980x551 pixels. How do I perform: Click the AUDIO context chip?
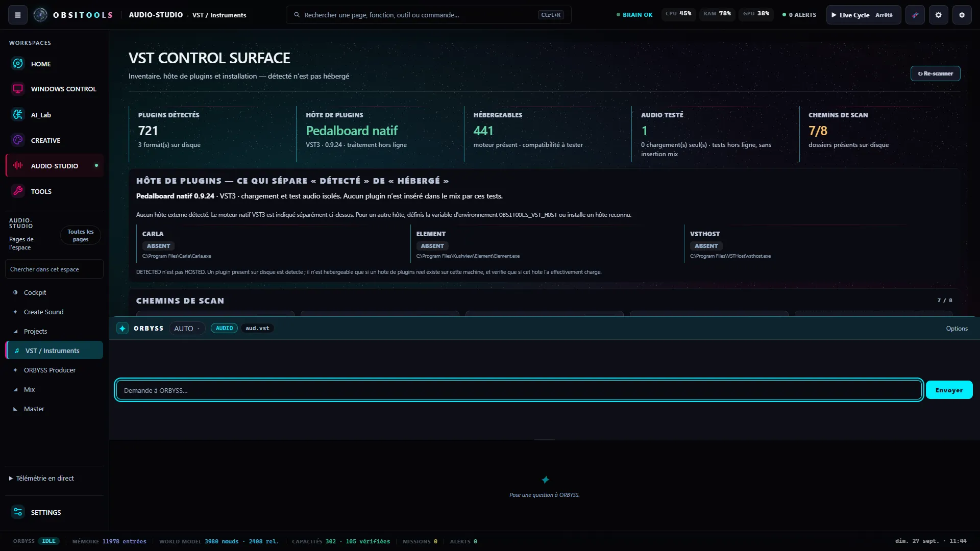[224, 328]
